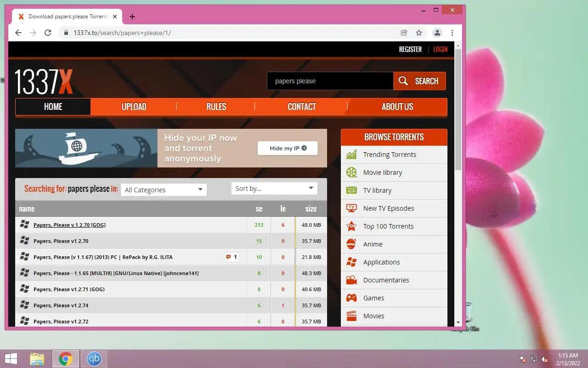588x368 pixels.
Task: Click the taskbar clock showing 1:15 AM
Action: (568, 359)
